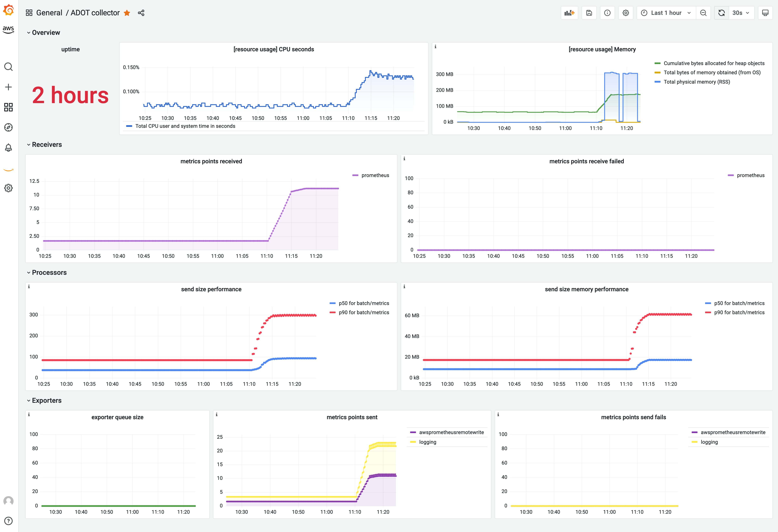Open dashboard search with the magnifier icon
778x532 pixels.
[x=8, y=67]
